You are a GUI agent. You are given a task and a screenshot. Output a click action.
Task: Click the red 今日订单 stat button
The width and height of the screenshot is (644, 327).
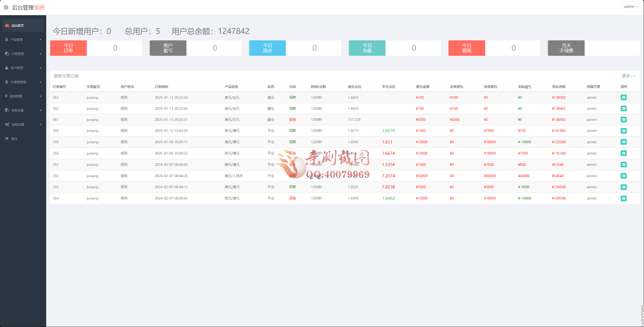coord(68,48)
